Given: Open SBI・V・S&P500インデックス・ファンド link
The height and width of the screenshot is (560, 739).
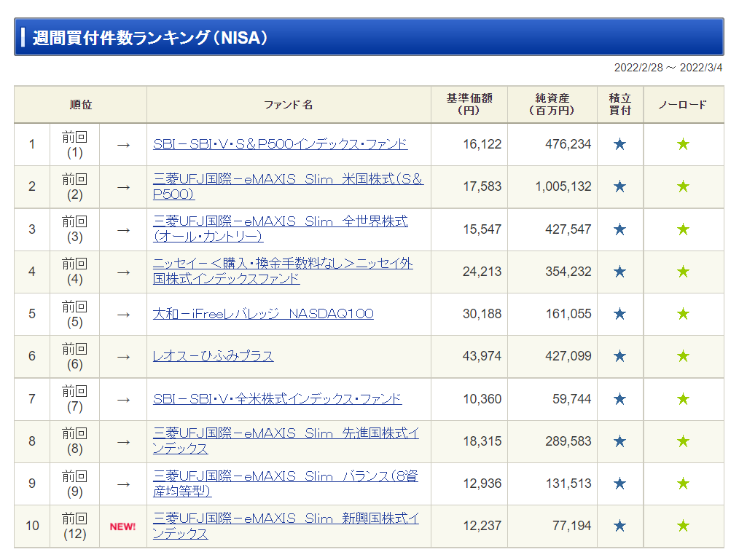Looking at the screenshot, I should [x=280, y=144].
